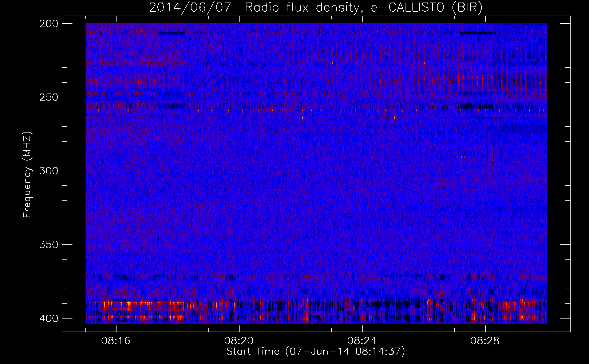This screenshot has height=364, width=589.
Task: Click the 200 frequency tick label
Action: pos(49,24)
